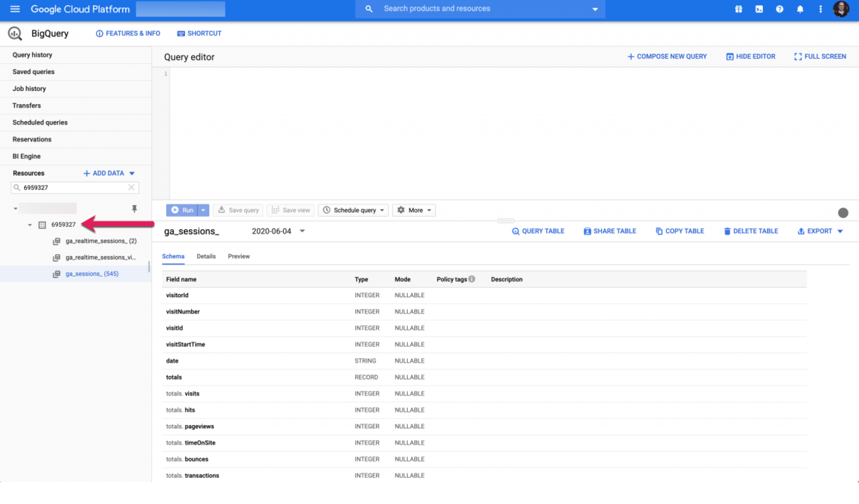Open EXPORT dropdown menu
This screenshot has height=504, width=859.
[820, 231]
